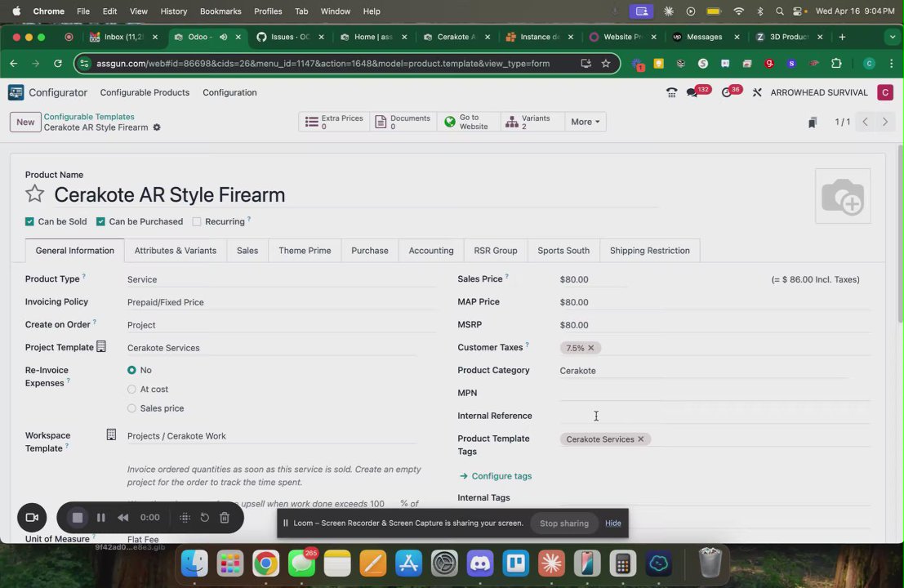This screenshot has height=588, width=904.
Task: Open Configurable Products menu
Action: (145, 92)
